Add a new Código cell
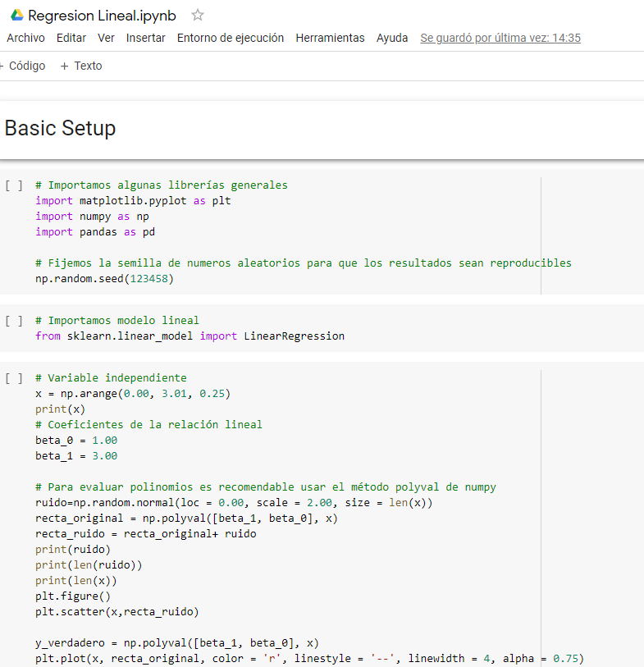644x667 pixels. pyautogui.click(x=22, y=66)
